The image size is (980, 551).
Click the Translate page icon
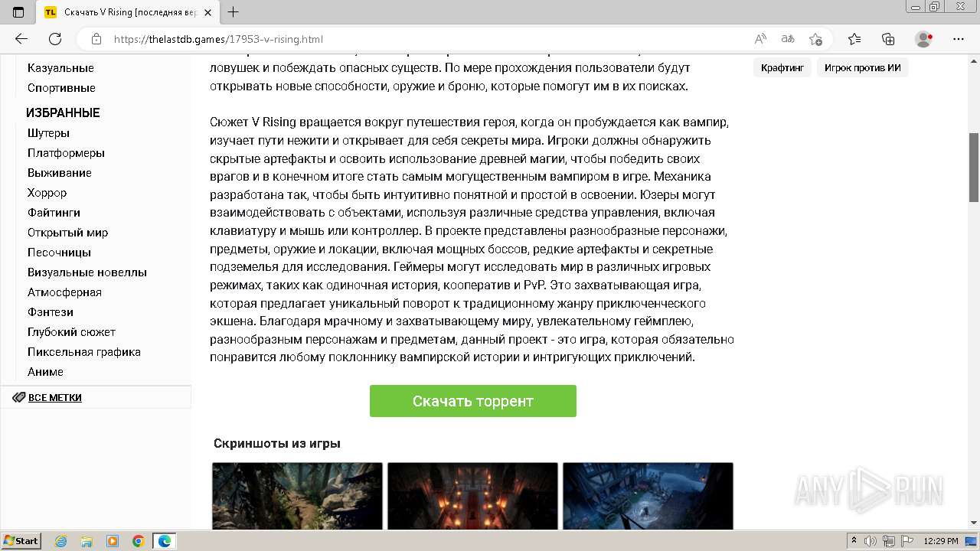click(788, 39)
